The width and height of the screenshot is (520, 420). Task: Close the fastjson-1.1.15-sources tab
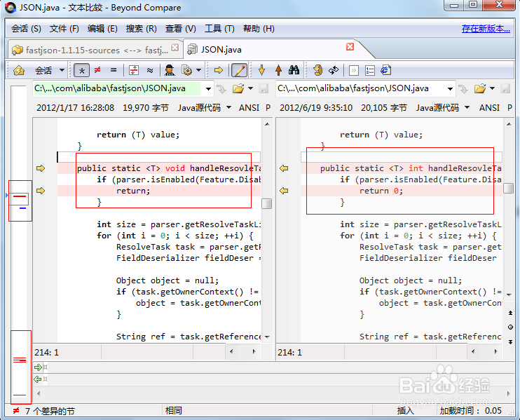pos(175,48)
